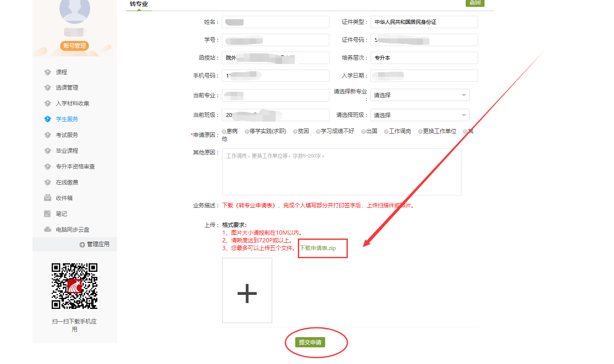Click the 其他原因 text area

tap(341, 172)
